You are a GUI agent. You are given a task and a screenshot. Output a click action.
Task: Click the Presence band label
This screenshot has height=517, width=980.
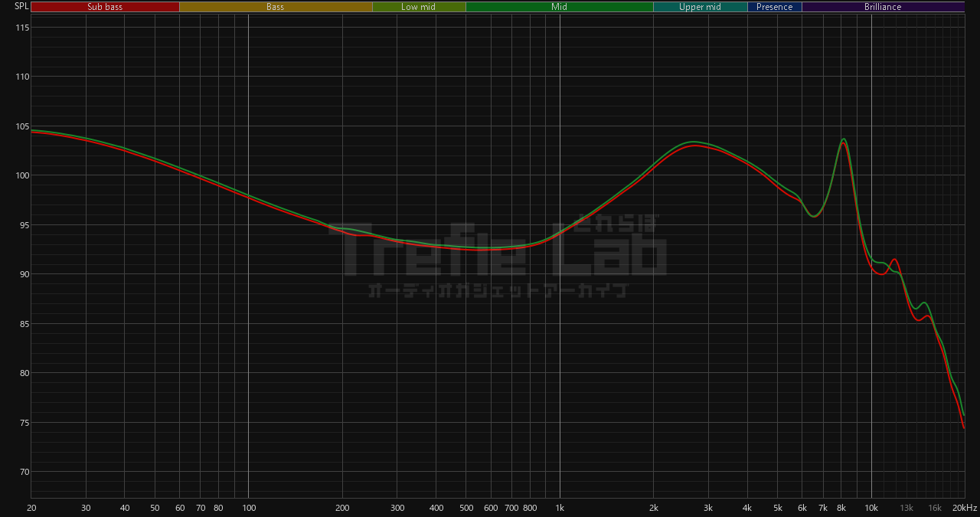pyautogui.click(x=775, y=6)
